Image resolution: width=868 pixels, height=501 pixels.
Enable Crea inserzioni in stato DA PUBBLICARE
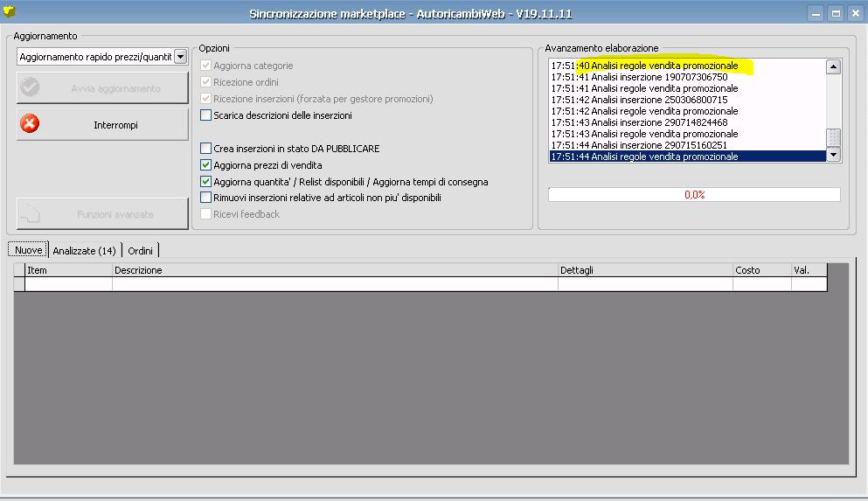[x=206, y=149]
